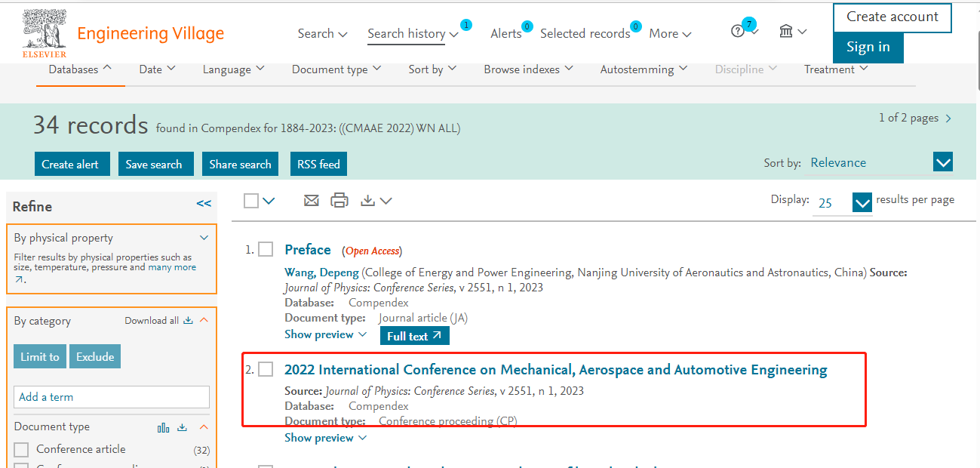Click the print results printer icon
Image resolution: width=980 pixels, height=468 pixels.
pos(339,201)
